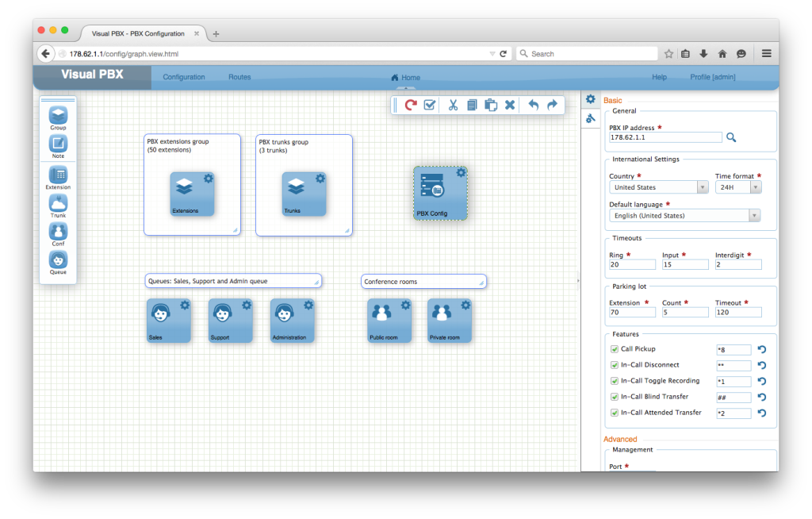Screen dimensions: 812x519
Task: Reset the In-Call Disconnect value
Action: (761, 365)
